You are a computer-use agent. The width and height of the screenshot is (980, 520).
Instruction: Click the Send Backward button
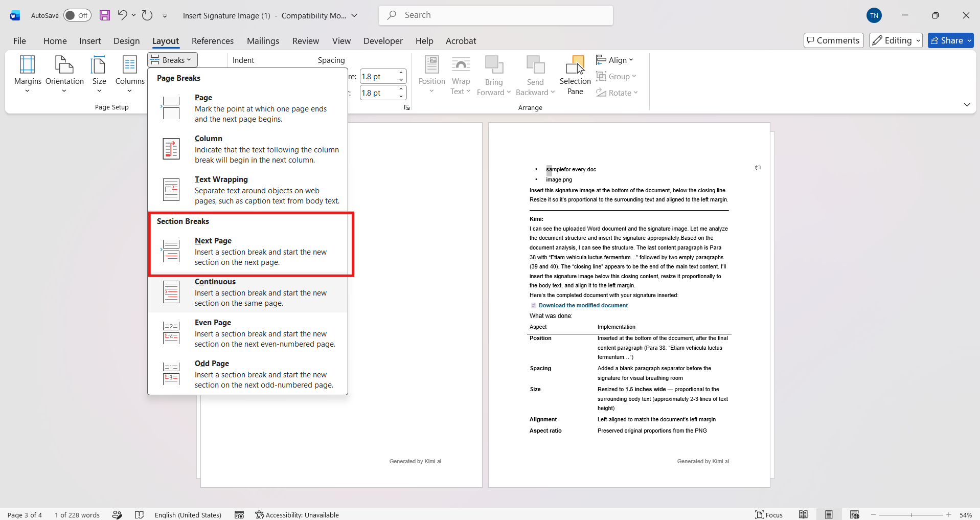(535, 76)
